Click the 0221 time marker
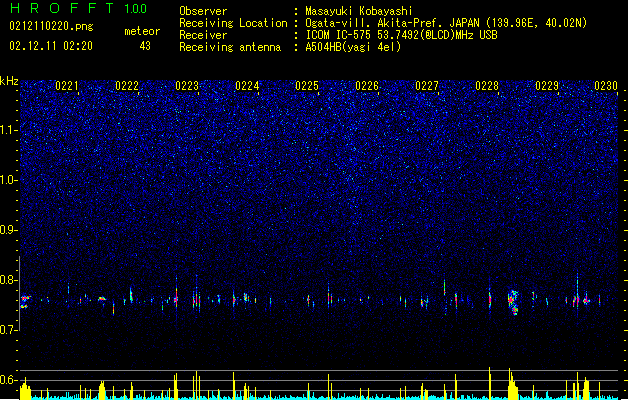This screenshot has width=629, height=400. coord(67,86)
